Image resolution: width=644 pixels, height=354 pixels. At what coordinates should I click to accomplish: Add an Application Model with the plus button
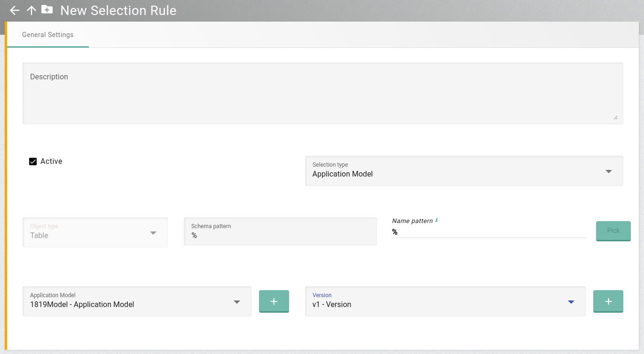[x=274, y=301]
